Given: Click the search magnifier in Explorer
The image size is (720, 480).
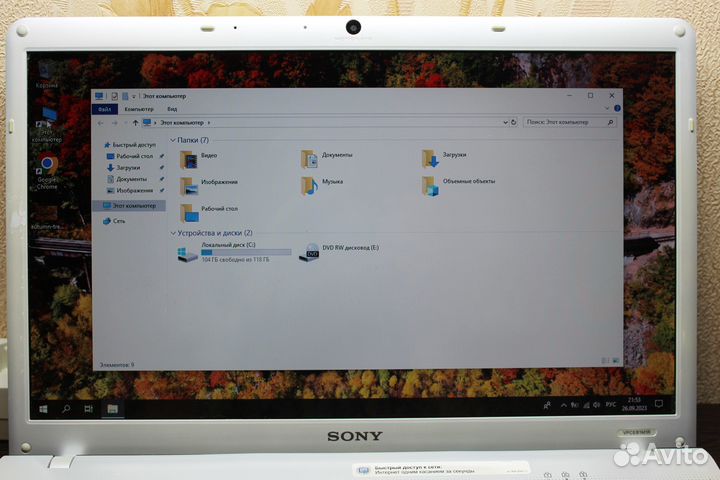Looking at the screenshot, I should tap(610, 122).
